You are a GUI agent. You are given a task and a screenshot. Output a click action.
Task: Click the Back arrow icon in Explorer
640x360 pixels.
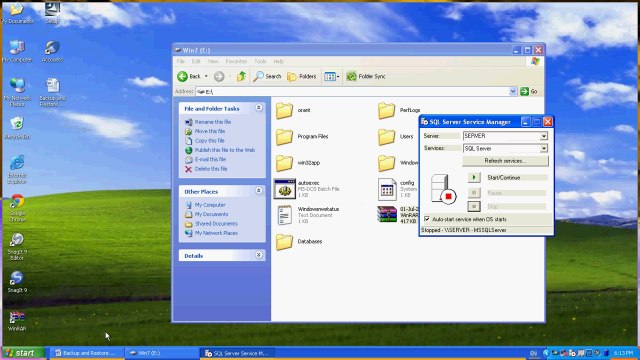(182, 76)
